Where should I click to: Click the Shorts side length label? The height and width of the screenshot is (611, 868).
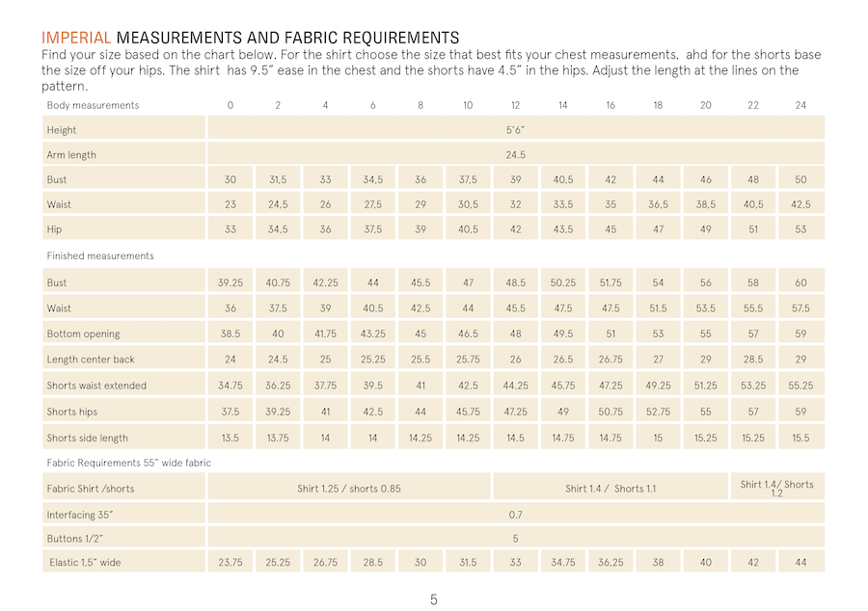pos(87,438)
